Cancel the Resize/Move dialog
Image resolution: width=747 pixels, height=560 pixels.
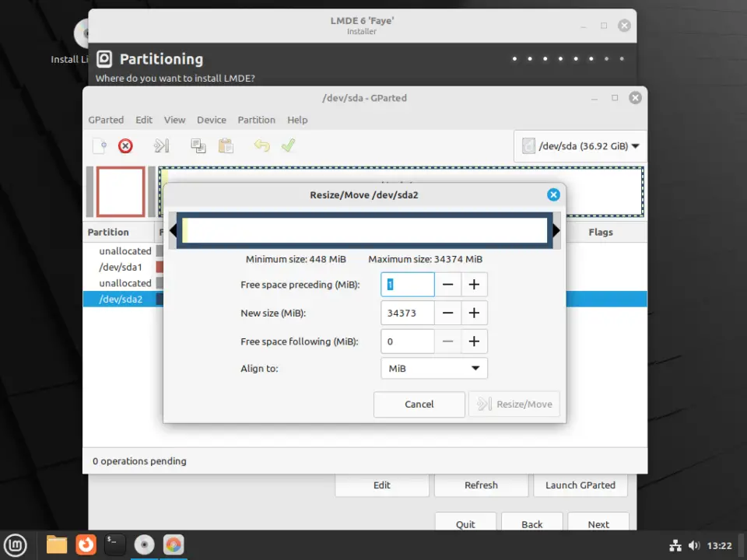click(x=419, y=404)
